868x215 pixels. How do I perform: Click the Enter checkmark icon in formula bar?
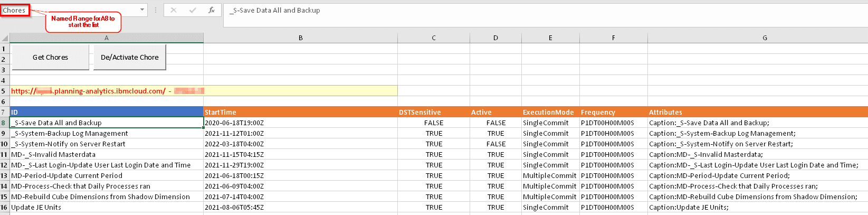click(193, 10)
